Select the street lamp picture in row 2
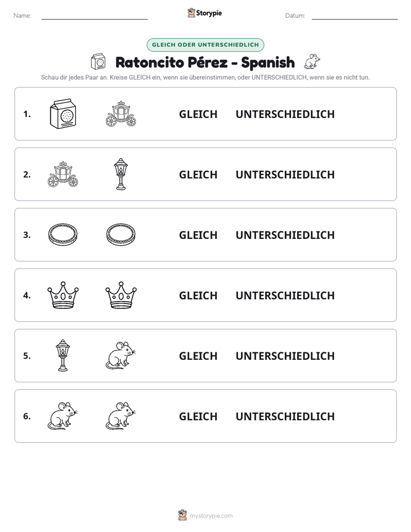 pyautogui.click(x=121, y=174)
